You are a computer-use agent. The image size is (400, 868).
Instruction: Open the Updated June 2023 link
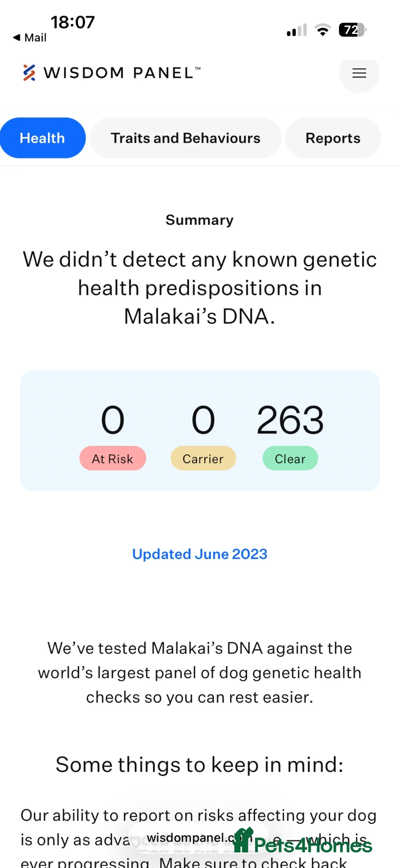pyautogui.click(x=200, y=554)
